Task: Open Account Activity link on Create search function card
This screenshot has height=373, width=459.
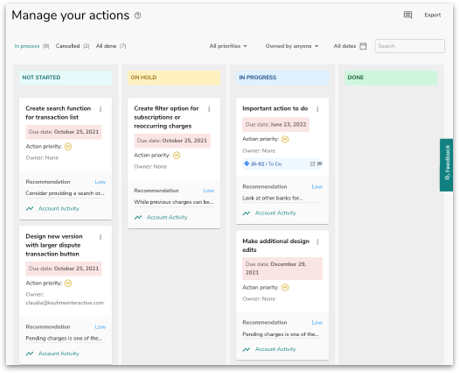Action: click(59, 209)
